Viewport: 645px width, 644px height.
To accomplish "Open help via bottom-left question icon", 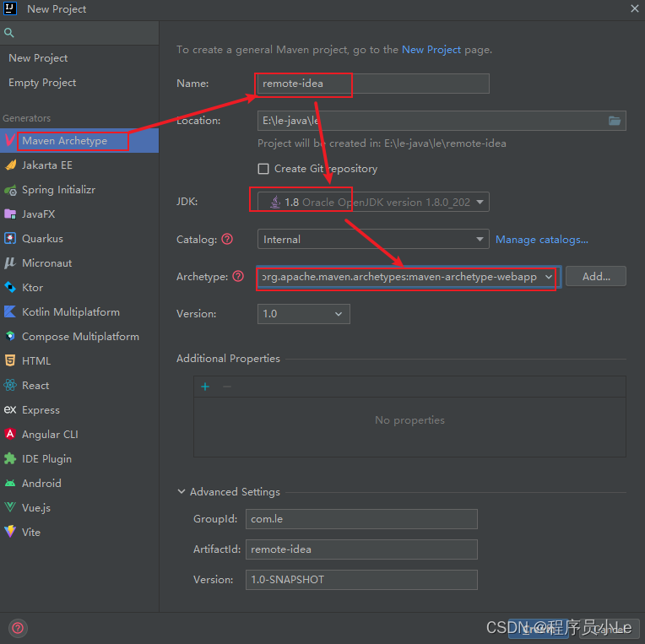I will tap(18, 628).
